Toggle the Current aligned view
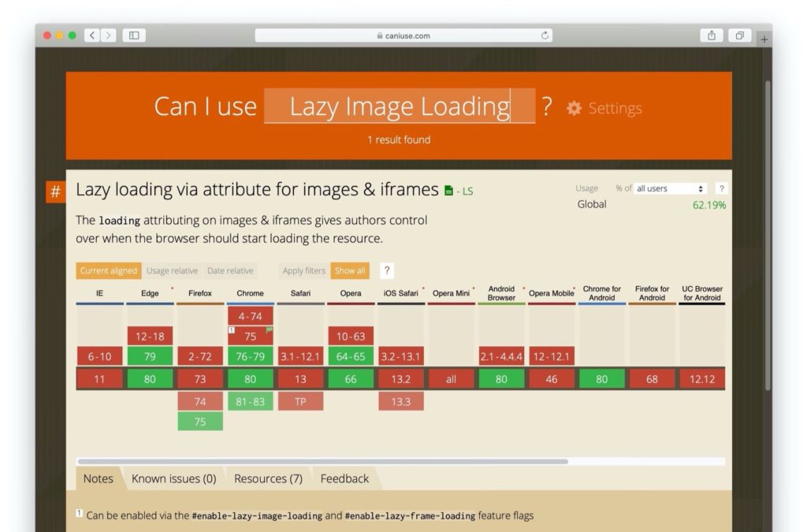The image size is (807, 532). [x=108, y=270]
